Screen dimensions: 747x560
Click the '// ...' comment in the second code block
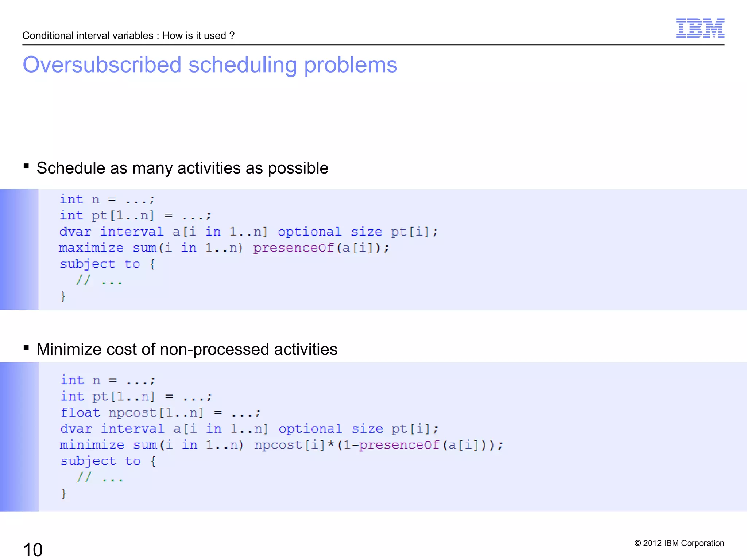(100, 477)
